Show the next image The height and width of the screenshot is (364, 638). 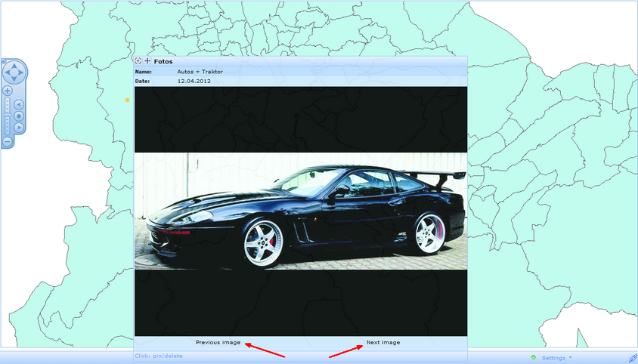point(383,342)
